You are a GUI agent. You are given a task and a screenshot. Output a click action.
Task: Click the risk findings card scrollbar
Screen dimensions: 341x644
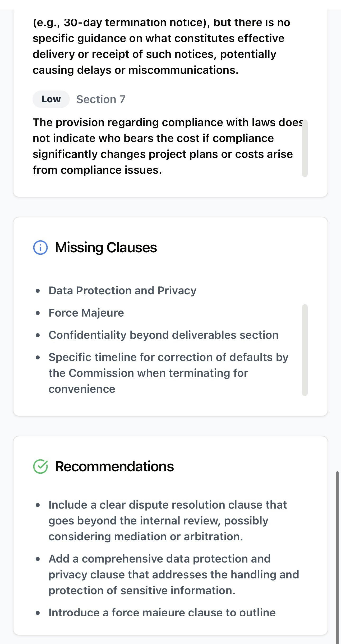coord(305,148)
